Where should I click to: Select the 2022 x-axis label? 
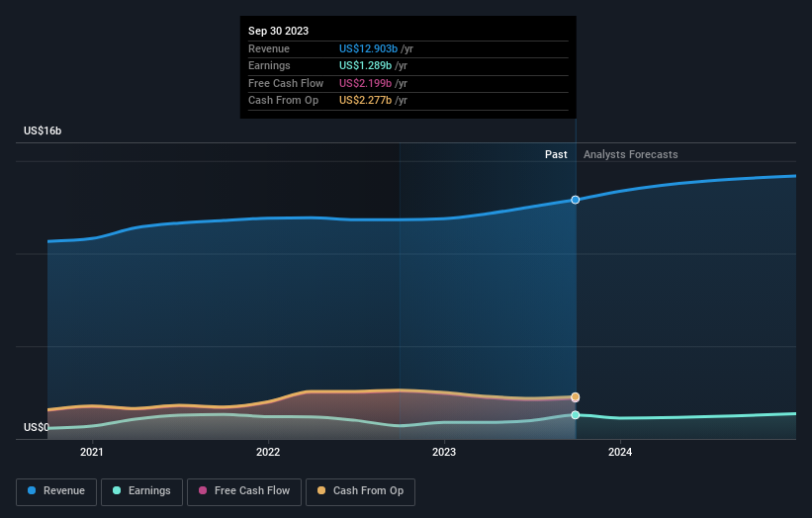[268, 453]
